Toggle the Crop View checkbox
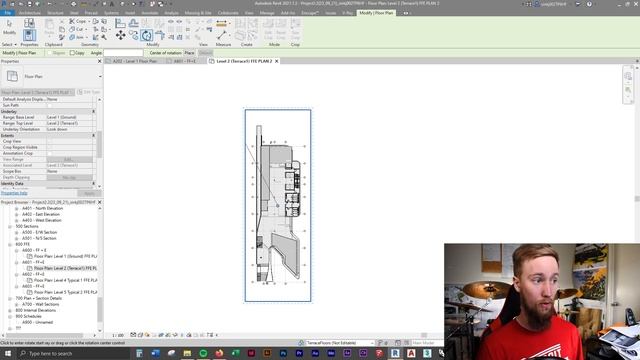 (49, 141)
